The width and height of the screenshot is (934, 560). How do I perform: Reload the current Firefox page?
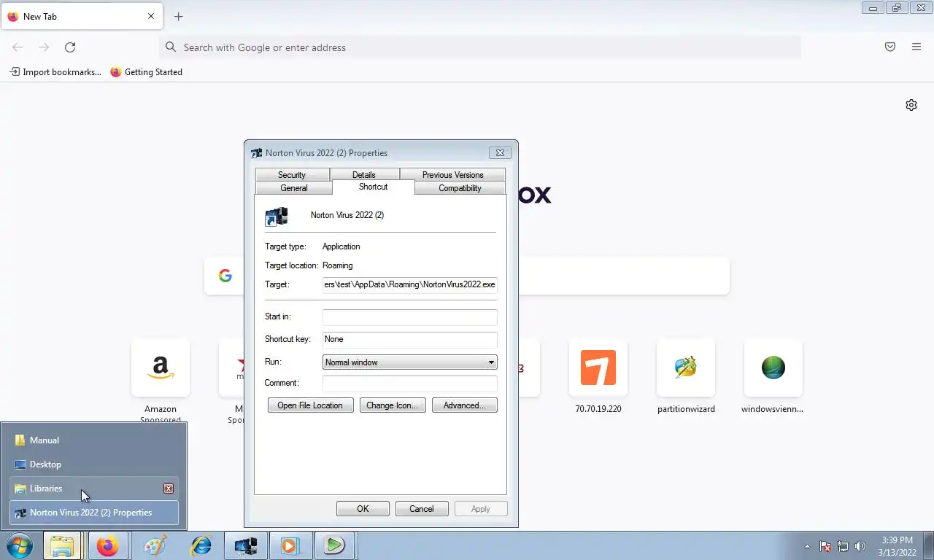[70, 47]
